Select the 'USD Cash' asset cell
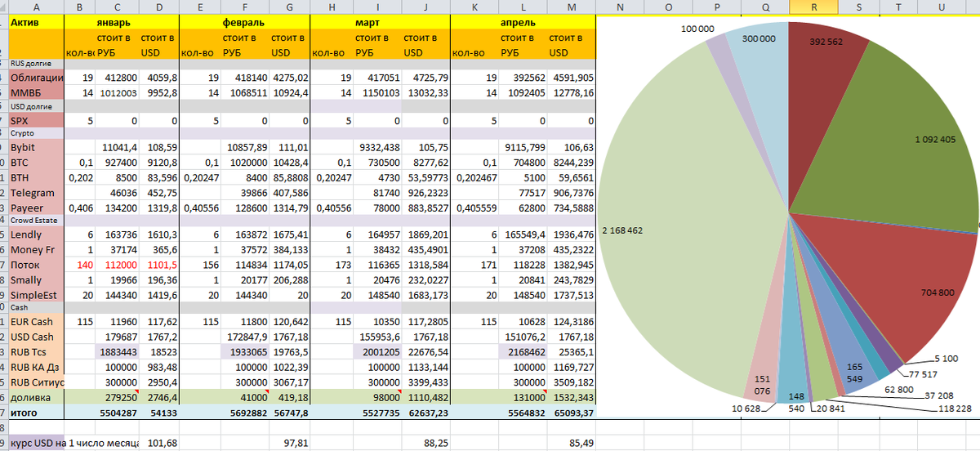Screen dimensions: 980x451 point(37,337)
